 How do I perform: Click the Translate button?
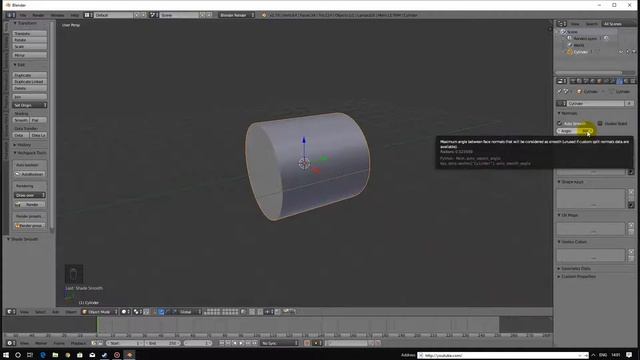tap(30, 33)
